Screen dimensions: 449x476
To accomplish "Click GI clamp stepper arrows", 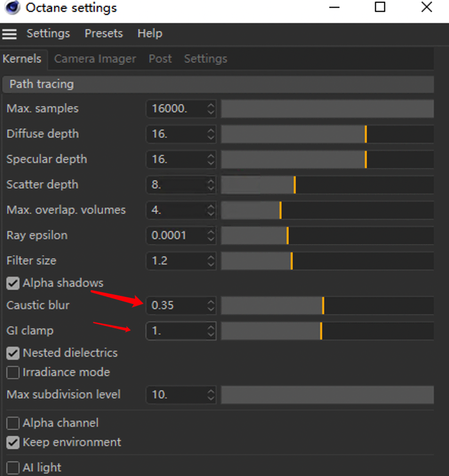I will pos(211,330).
